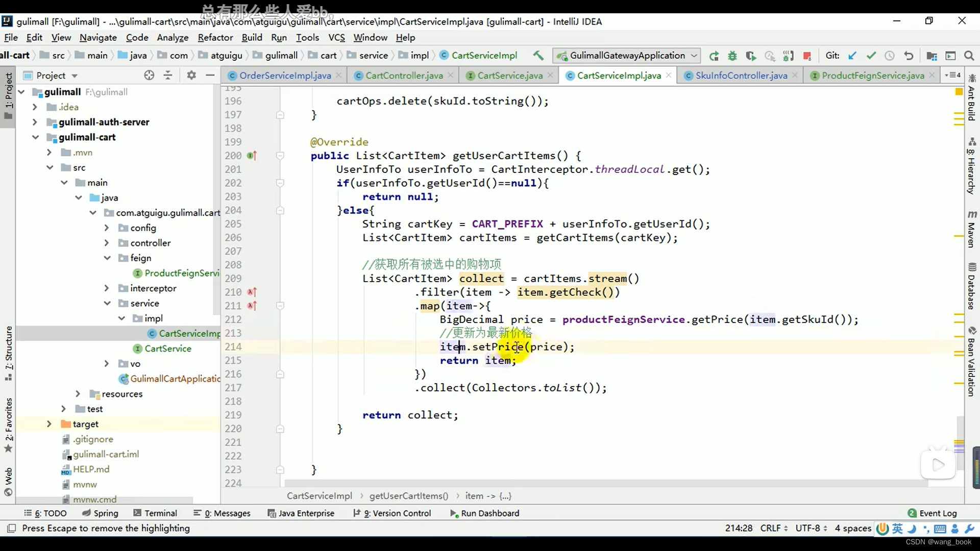The width and height of the screenshot is (980, 551).
Task: Expand the resources folder
Action: [78, 394]
